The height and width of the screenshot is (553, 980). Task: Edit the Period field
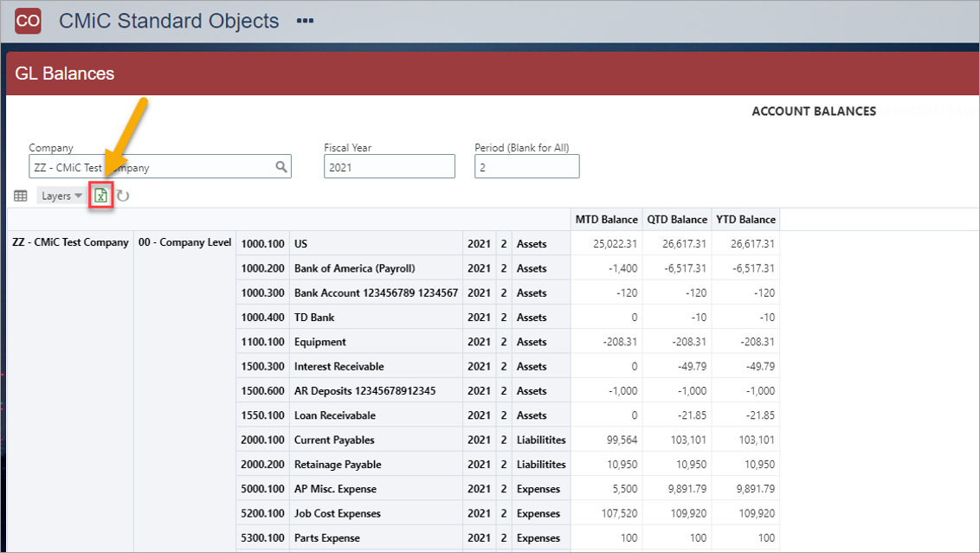click(x=527, y=166)
